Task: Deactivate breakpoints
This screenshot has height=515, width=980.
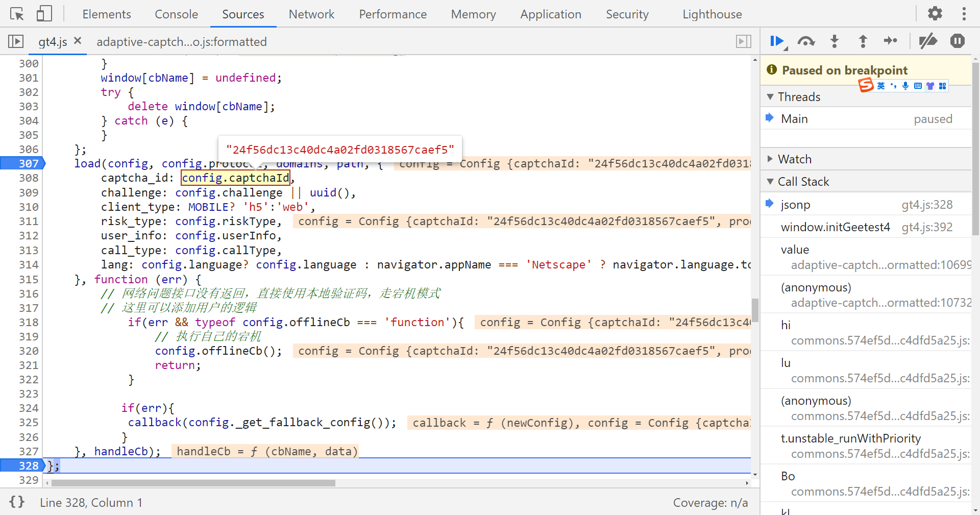Action: [x=928, y=41]
